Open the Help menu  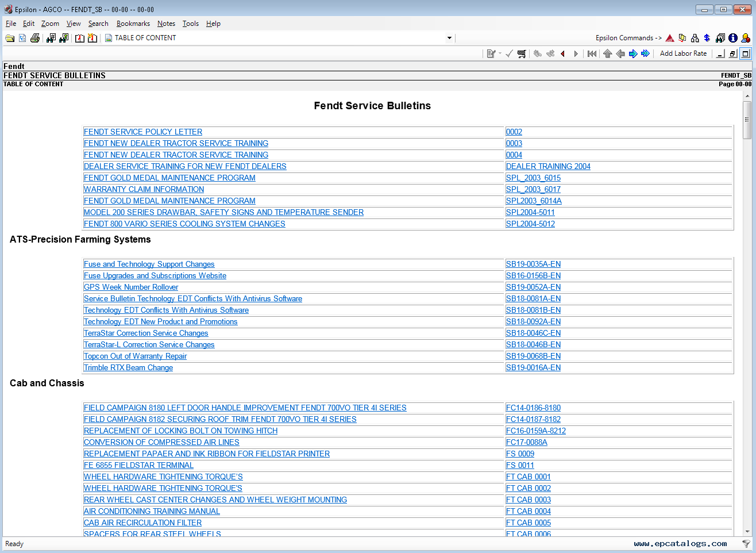tap(213, 24)
